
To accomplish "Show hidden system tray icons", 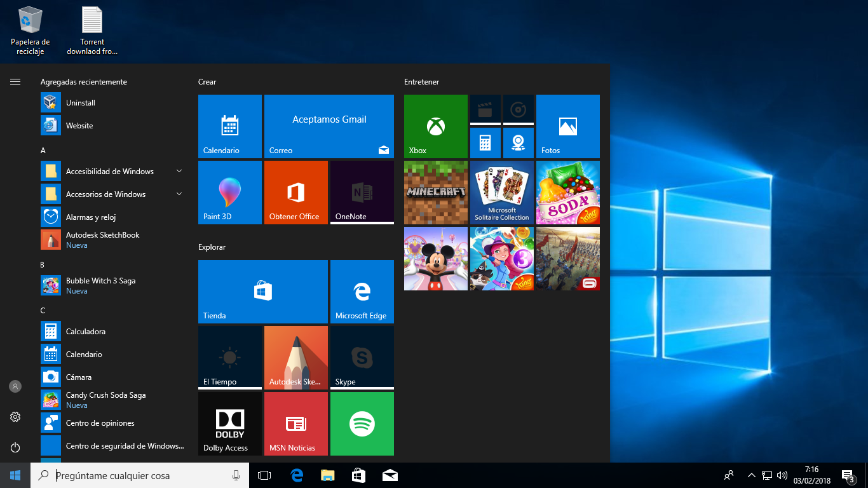I will pos(751,475).
